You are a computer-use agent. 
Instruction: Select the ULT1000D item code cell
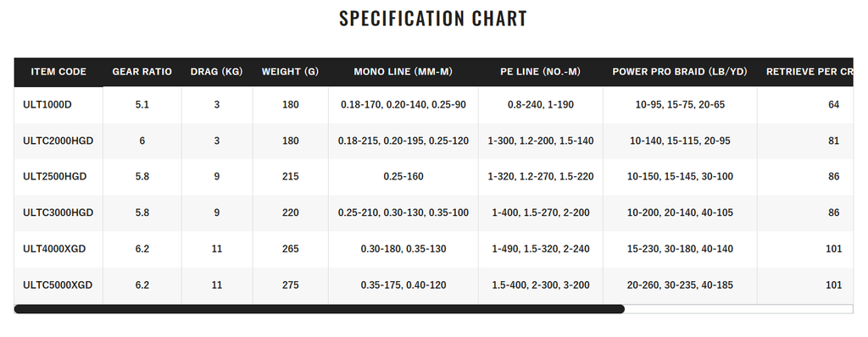tap(58, 105)
